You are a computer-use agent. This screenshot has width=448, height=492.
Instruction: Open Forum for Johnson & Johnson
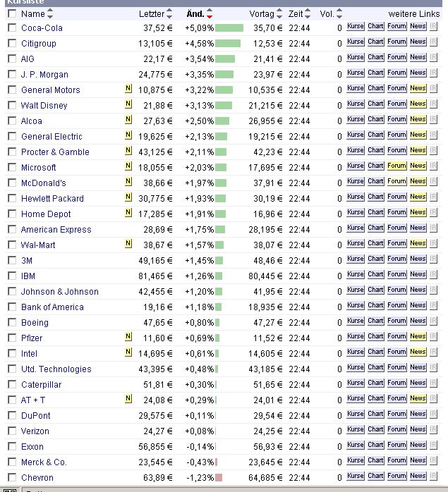click(x=396, y=290)
